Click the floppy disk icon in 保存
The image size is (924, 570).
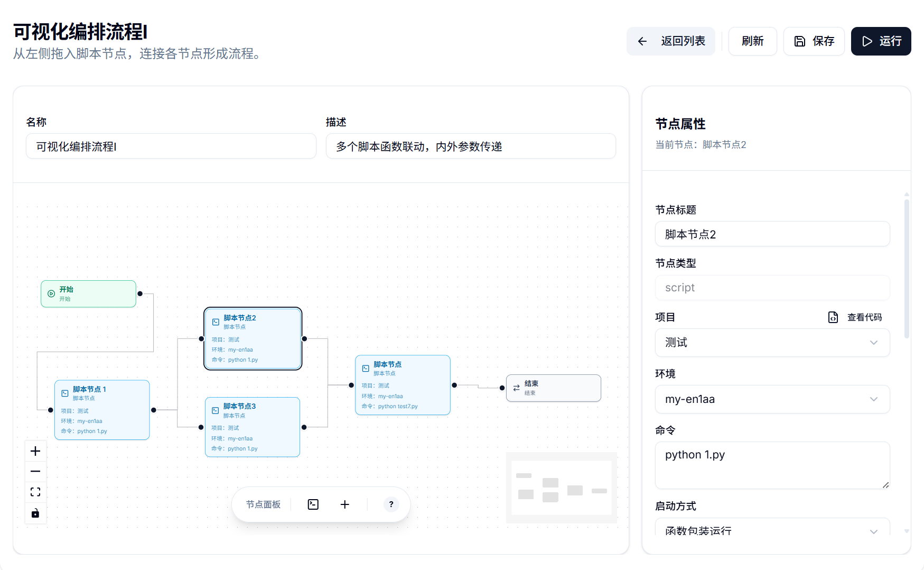800,41
